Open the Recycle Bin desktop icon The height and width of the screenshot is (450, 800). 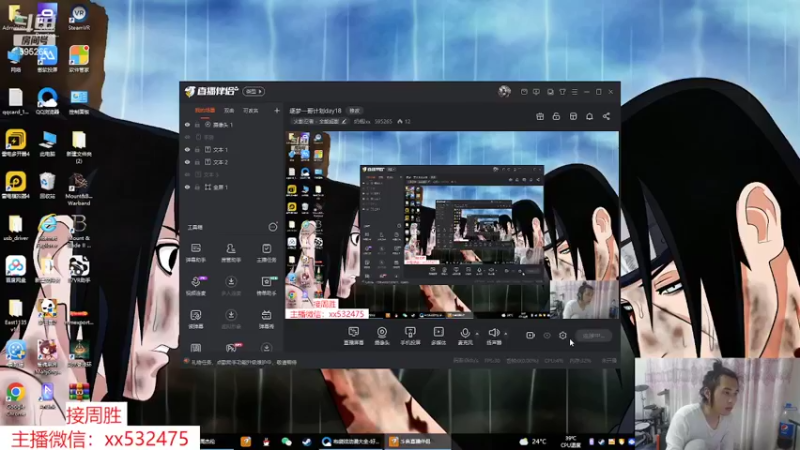pyautogui.click(x=47, y=185)
